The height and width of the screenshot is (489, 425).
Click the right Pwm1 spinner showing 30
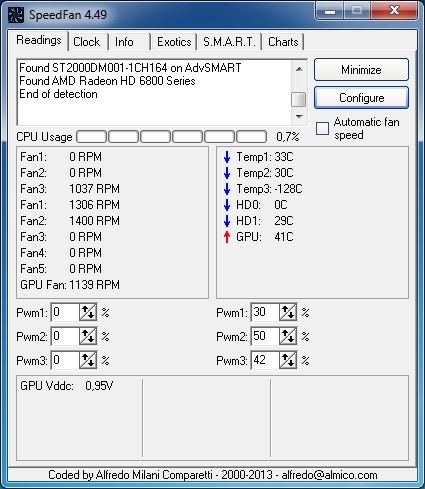(288, 312)
